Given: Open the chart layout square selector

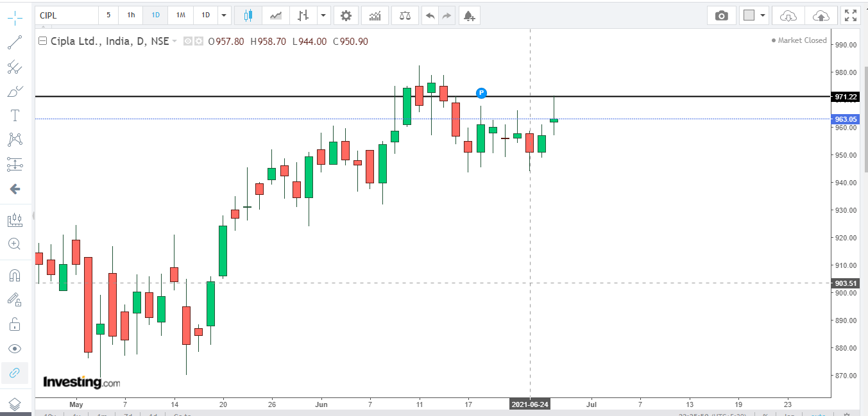Looking at the screenshot, I should point(749,15).
